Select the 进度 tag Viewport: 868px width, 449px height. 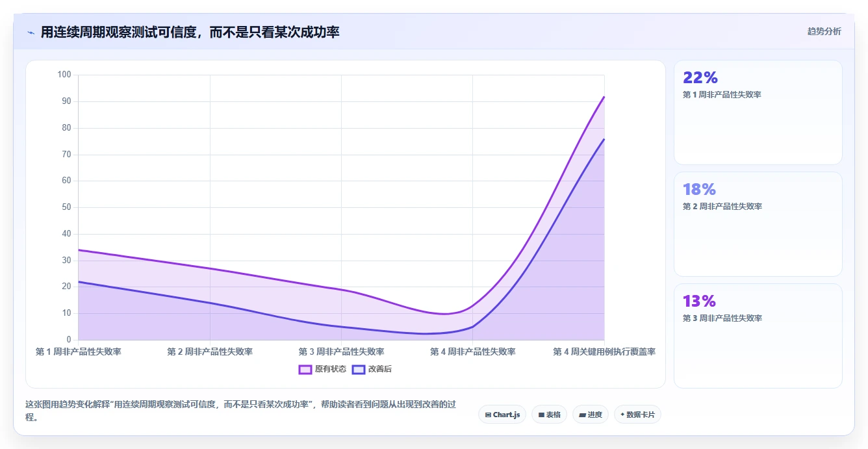590,415
